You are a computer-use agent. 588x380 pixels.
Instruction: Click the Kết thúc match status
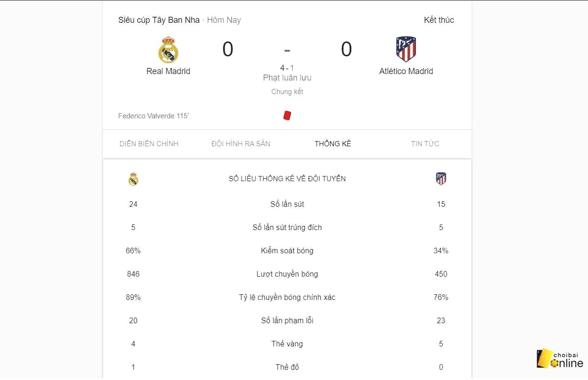pos(439,20)
